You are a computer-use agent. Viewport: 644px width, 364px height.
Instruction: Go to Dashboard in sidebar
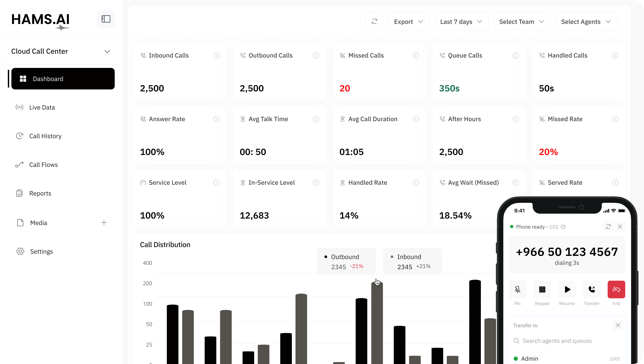63,79
